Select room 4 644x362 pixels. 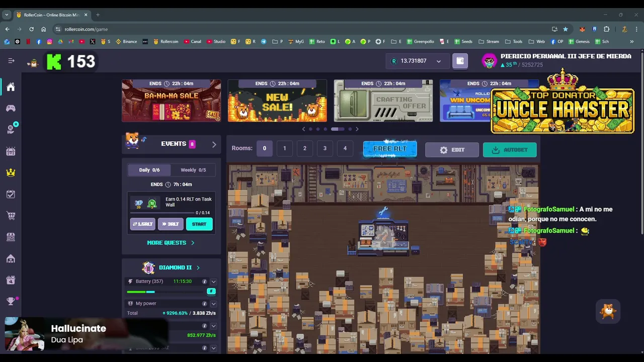point(345,148)
